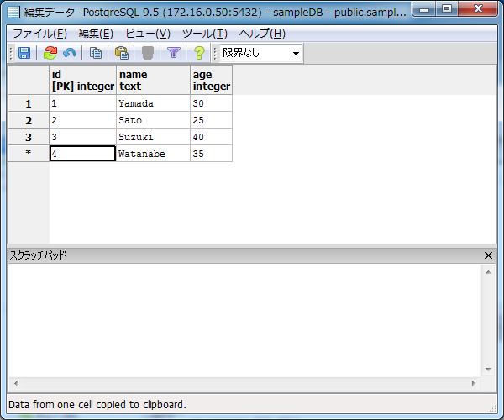504x420 pixels.
Task: Click the grid's top-left corner header cell
Action: [29, 80]
